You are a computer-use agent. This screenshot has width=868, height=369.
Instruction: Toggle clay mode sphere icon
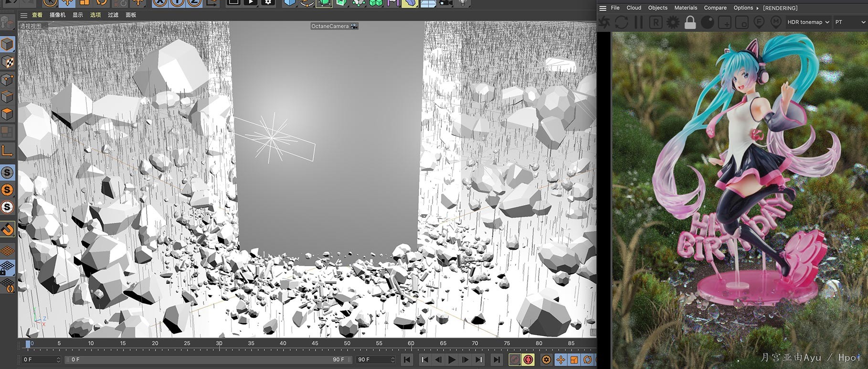coord(707,22)
